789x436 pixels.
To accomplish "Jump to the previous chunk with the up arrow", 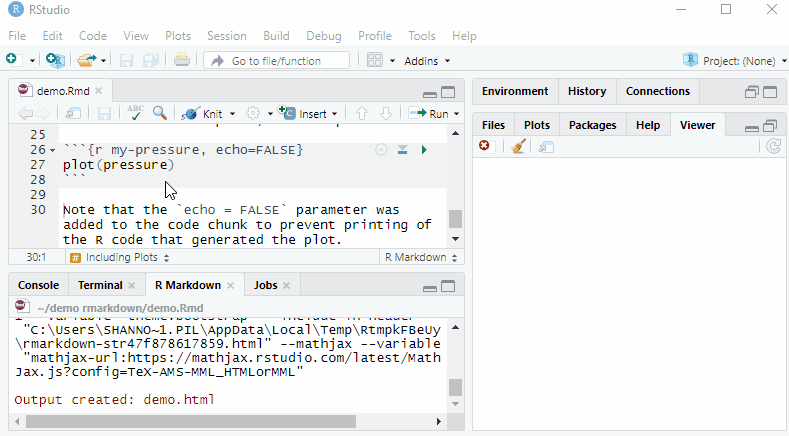I will (x=361, y=113).
